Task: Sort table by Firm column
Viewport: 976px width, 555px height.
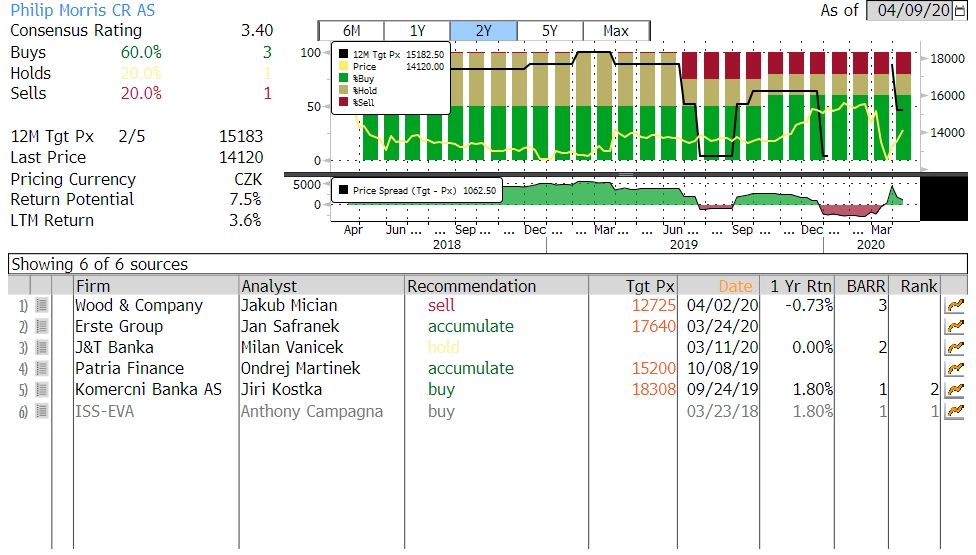Action: pos(156,286)
